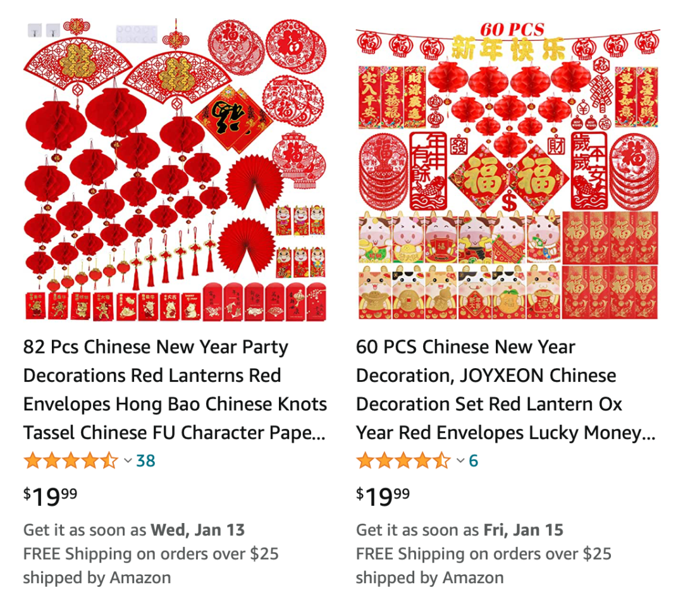Click the star rating of the 60 PCS product
Image resolution: width=683 pixels, height=616 pixels.
(x=403, y=460)
